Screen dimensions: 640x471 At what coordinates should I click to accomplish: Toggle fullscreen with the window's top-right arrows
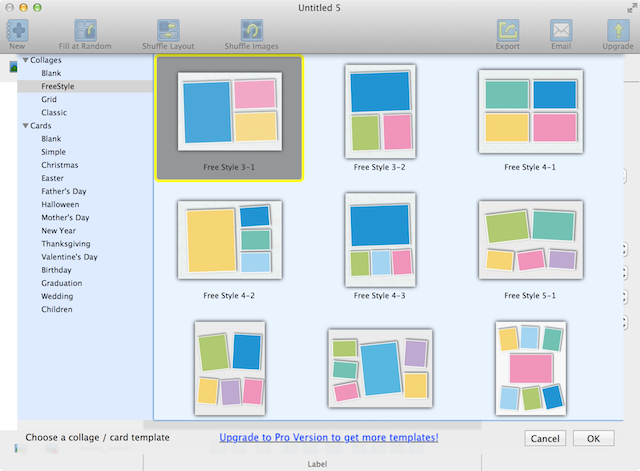632,8
